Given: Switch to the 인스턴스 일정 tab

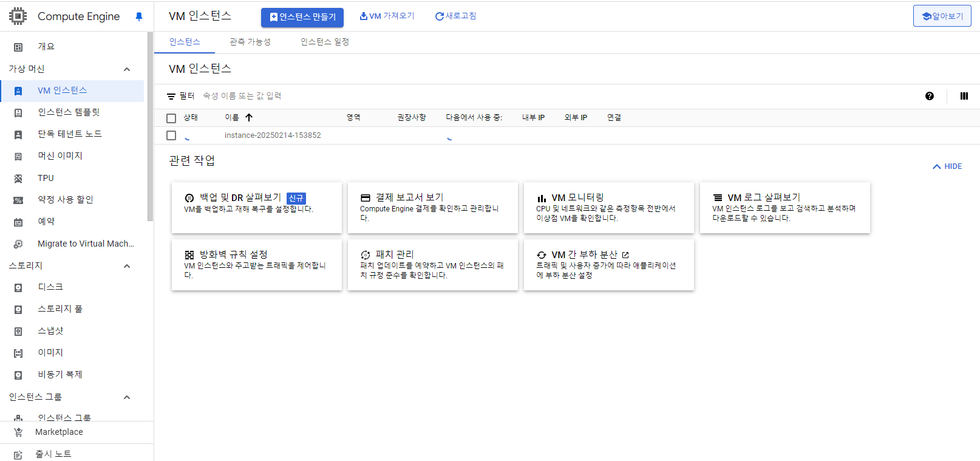Looking at the screenshot, I should tap(325, 42).
